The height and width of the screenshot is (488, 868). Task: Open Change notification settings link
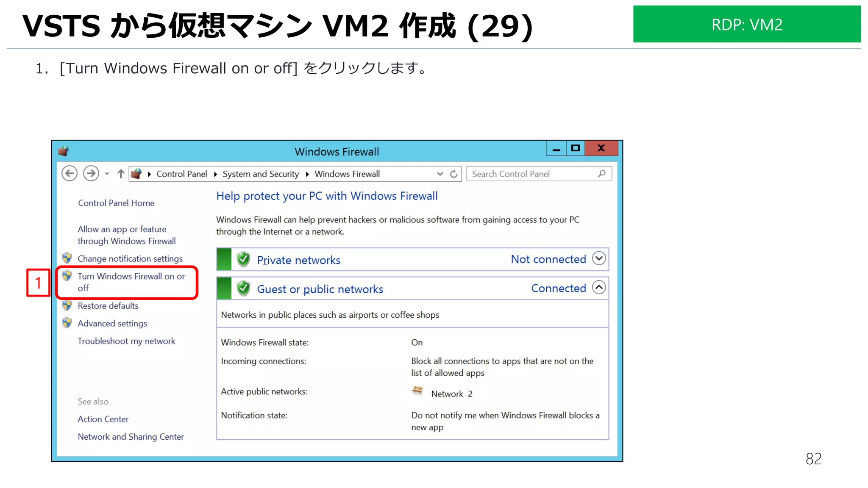point(130,259)
